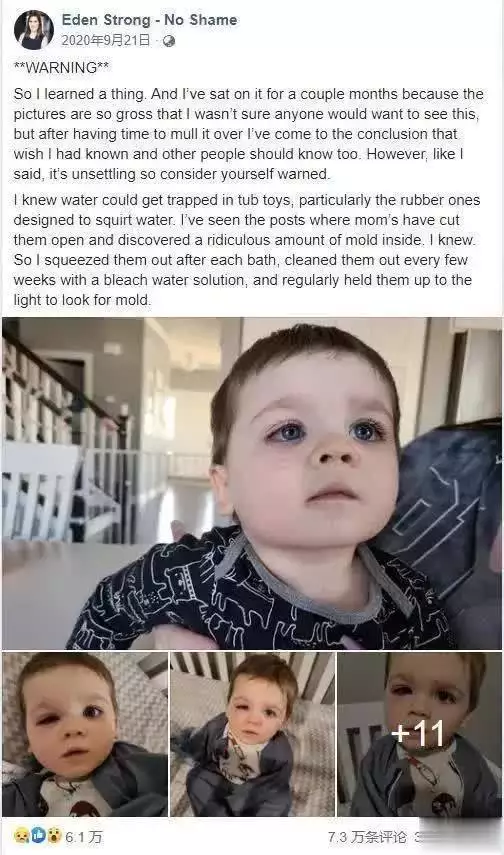Open the large main toddler photo
Screen dimensions: 504x855
point(251,483)
